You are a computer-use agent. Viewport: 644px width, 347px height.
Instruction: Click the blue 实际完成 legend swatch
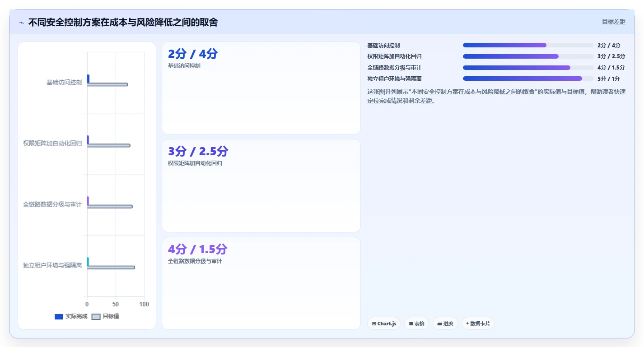59,317
